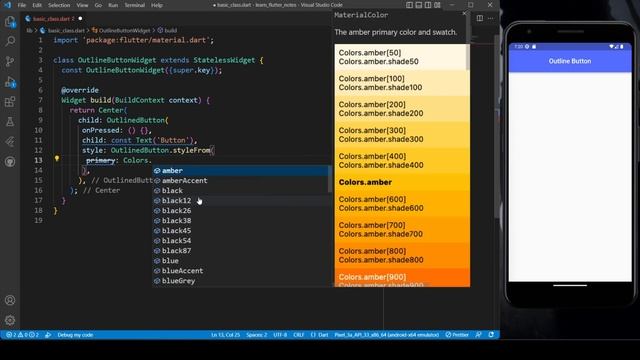Open the editor More Actions ellipsis

491,18
